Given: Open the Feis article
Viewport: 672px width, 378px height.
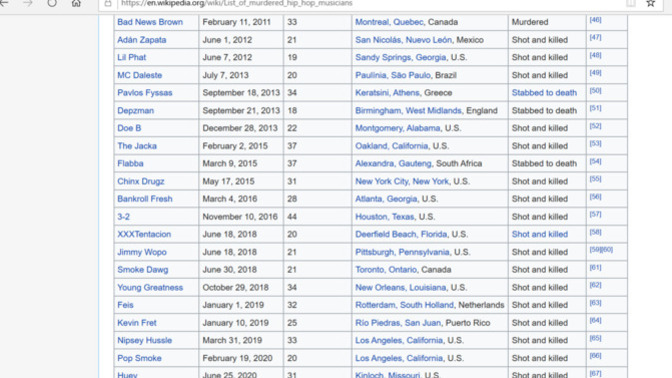Looking at the screenshot, I should 125,305.
